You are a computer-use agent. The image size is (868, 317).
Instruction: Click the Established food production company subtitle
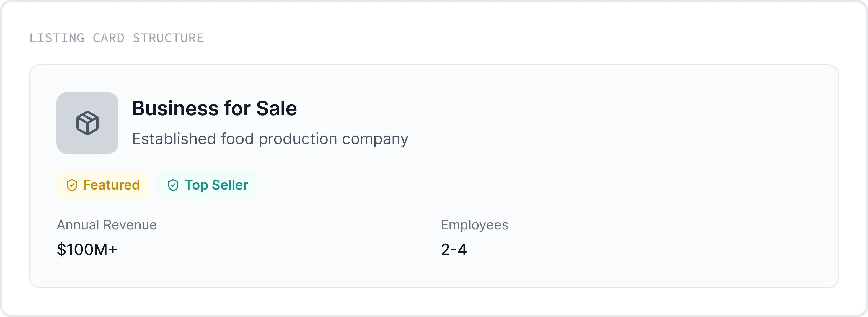(x=270, y=138)
